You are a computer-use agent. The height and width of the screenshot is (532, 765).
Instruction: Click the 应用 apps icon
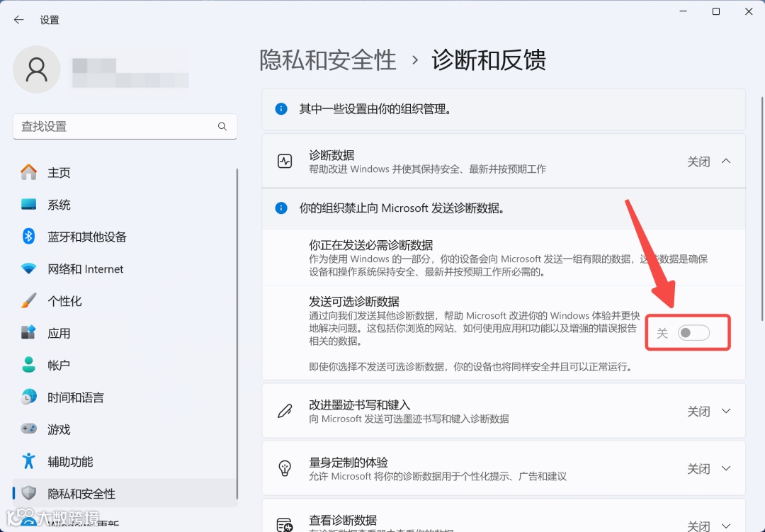pyautogui.click(x=29, y=333)
